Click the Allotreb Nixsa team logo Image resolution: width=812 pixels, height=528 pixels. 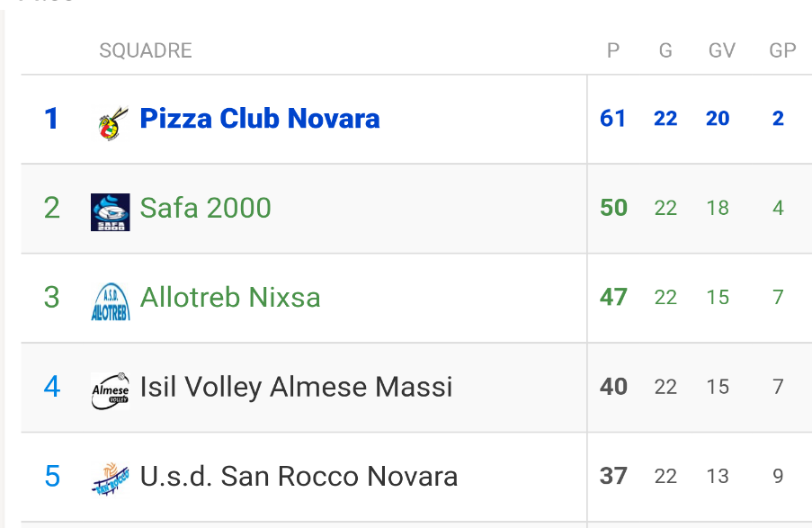tap(111, 301)
